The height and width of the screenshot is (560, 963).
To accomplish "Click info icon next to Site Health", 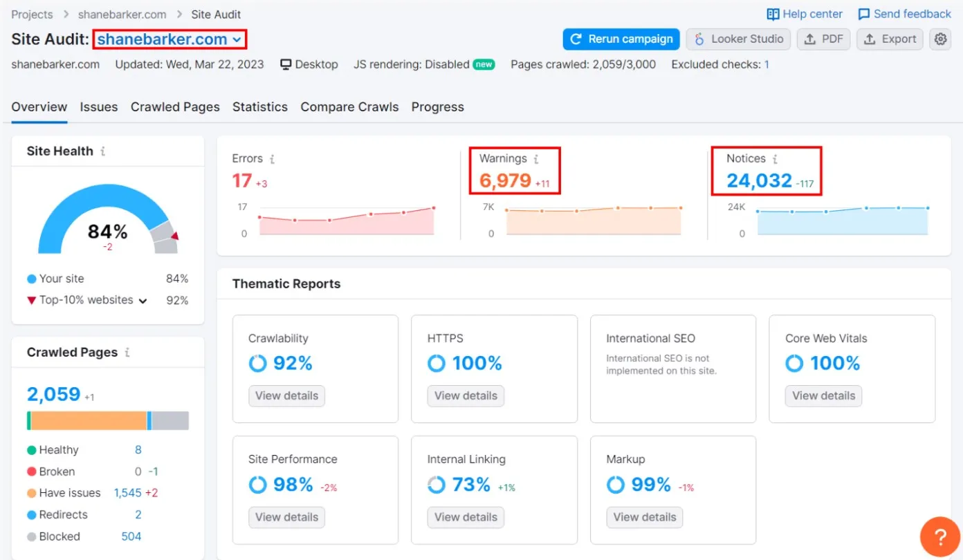I will tap(103, 151).
